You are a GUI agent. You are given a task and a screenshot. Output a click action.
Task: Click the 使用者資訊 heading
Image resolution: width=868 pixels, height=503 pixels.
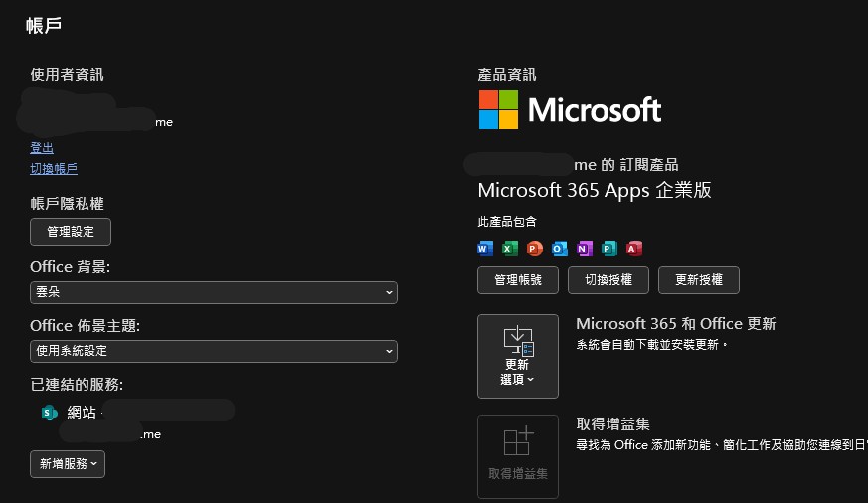(67, 75)
